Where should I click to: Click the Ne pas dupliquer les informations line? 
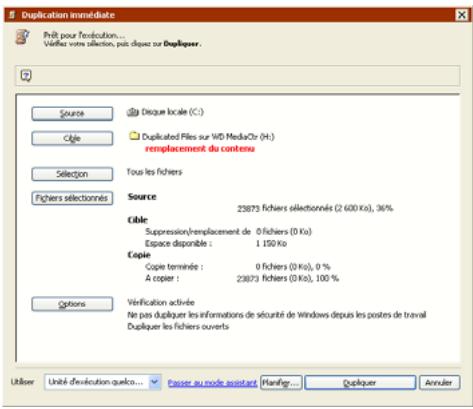tap(277, 315)
